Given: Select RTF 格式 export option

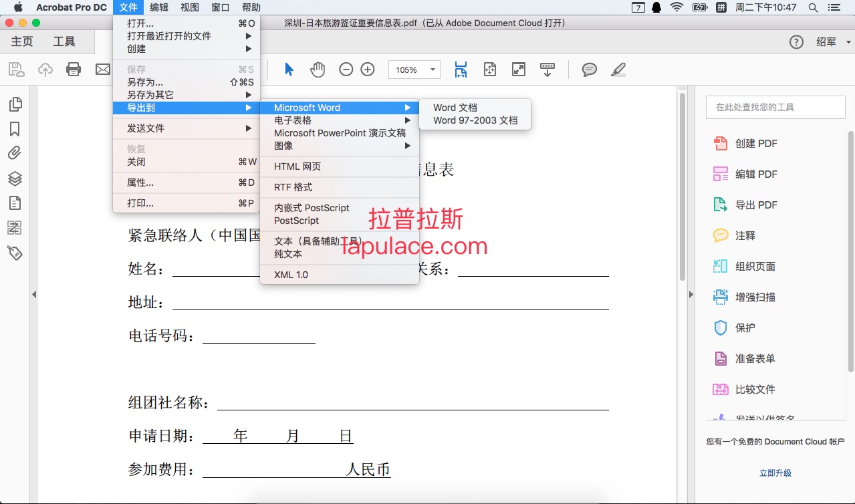Looking at the screenshot, I should 340,187.
